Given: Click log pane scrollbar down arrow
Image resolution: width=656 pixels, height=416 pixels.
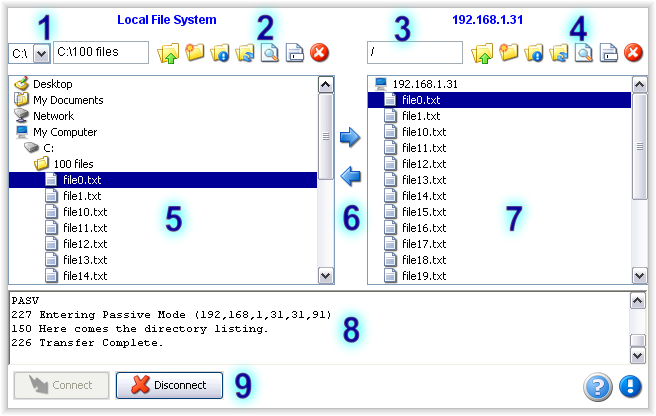Looking at the screenshot, I should (637, 356).
